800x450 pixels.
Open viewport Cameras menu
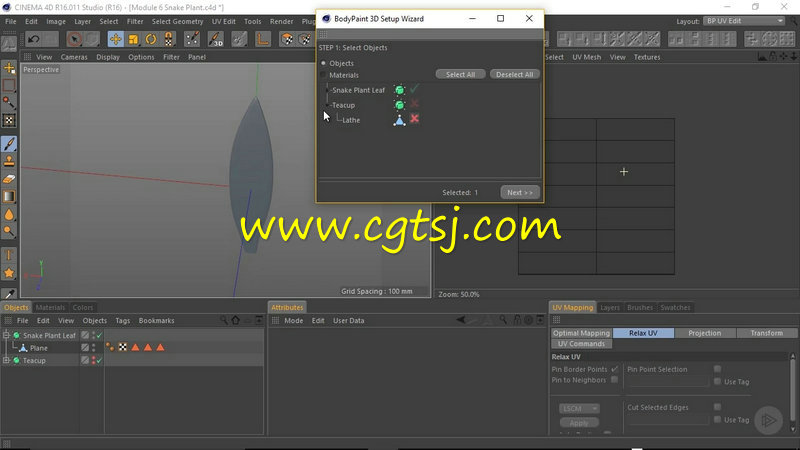pos(74,57)
